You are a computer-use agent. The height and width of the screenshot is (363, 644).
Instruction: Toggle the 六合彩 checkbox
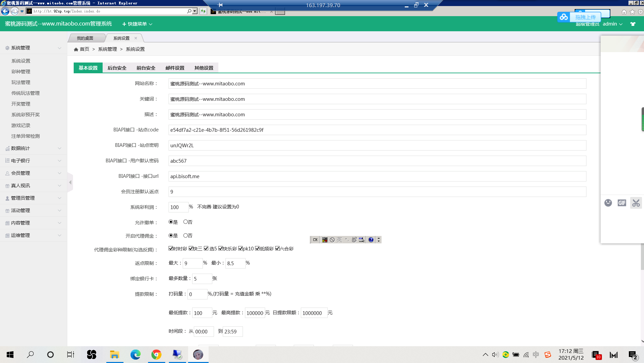[x=277, y=248]
